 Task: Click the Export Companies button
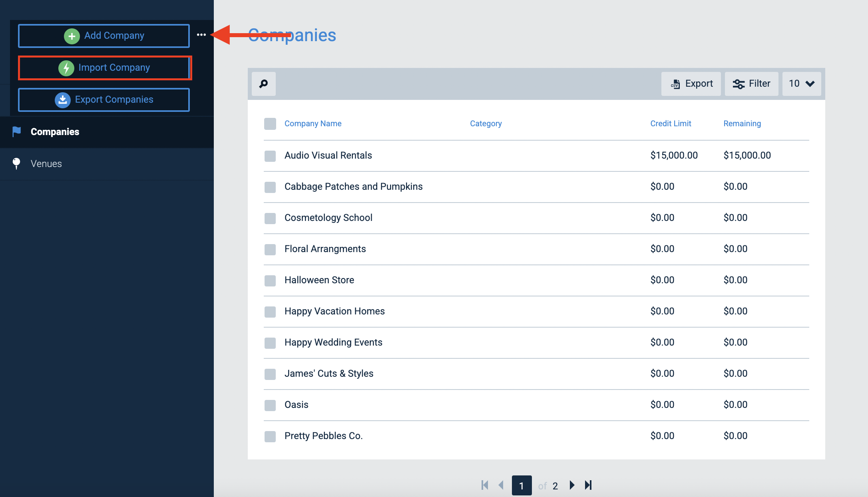[104, 99]
